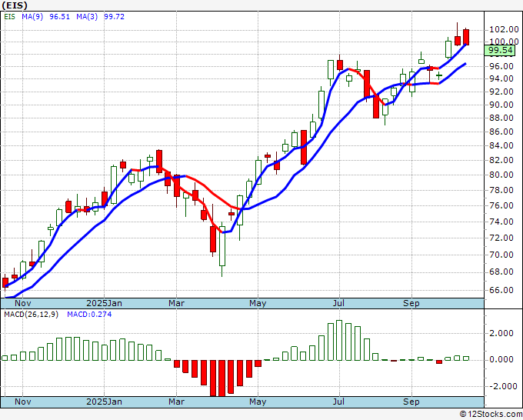
Task: Click the 90.00 price axis label
Action: point(501,105)
